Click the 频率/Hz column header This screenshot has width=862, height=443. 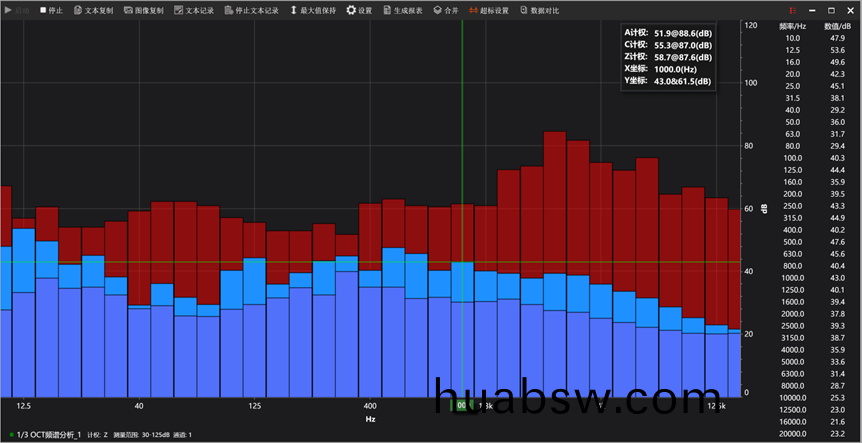pos(792,26)
